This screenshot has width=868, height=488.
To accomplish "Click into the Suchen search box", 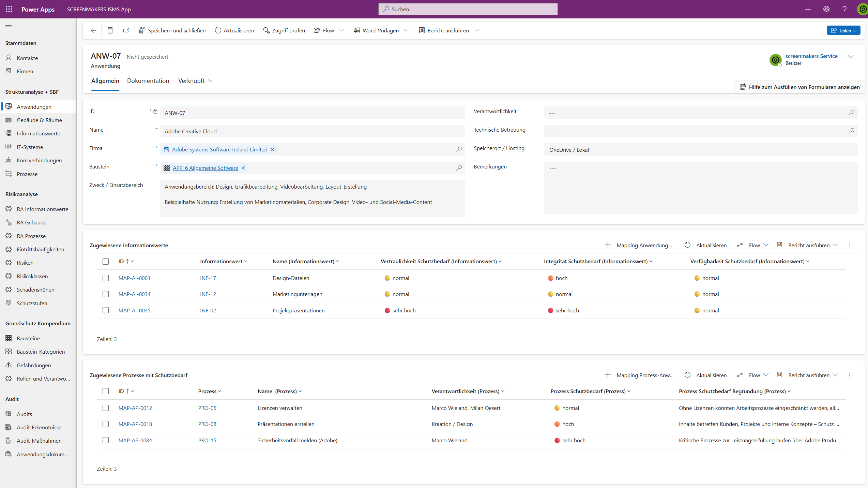I will click(468, 9).
